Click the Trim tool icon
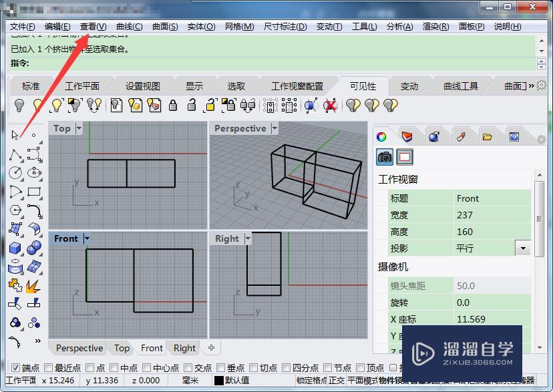 [15, 304]
